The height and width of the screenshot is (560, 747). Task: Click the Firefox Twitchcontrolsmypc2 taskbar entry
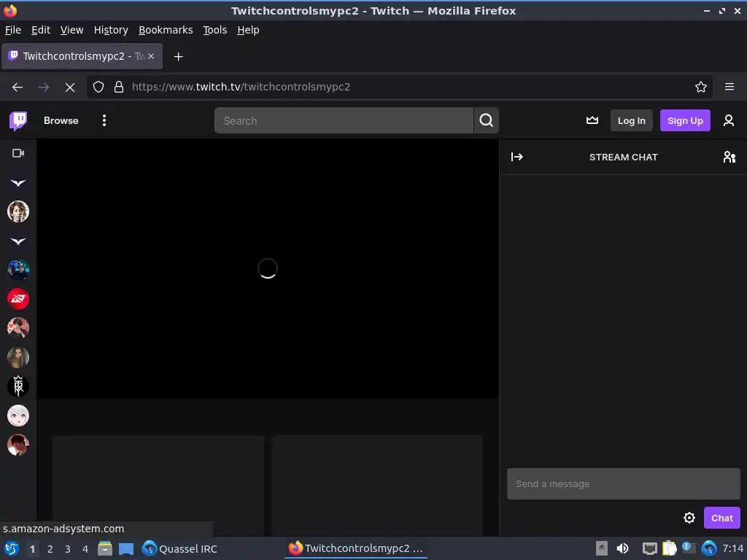pyautogui.click(x=356, y=548)
